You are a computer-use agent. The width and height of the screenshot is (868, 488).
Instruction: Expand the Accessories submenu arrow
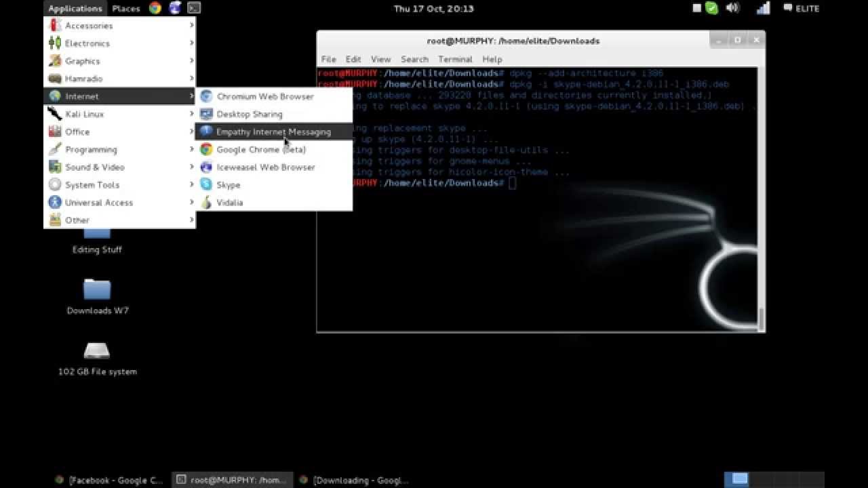coord(192,26)
